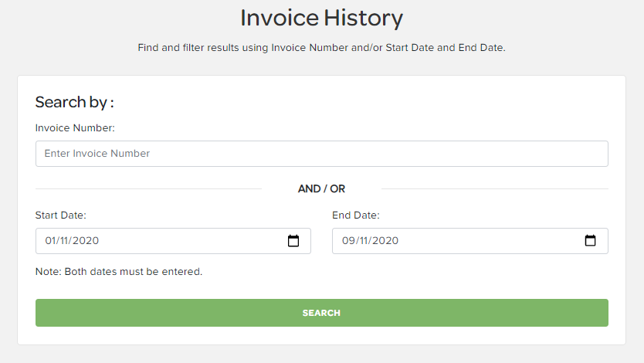644x363 pixels.
Task: Click the AND / OR divider text
Action: pyautogui.click(x=321, y=189)
